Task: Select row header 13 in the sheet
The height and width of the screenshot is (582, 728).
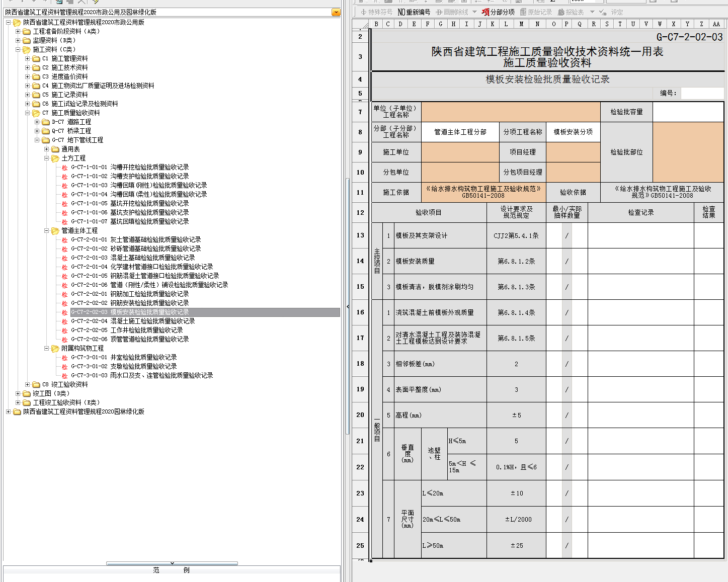Action: pyautogui.click(x=360, y=235)
